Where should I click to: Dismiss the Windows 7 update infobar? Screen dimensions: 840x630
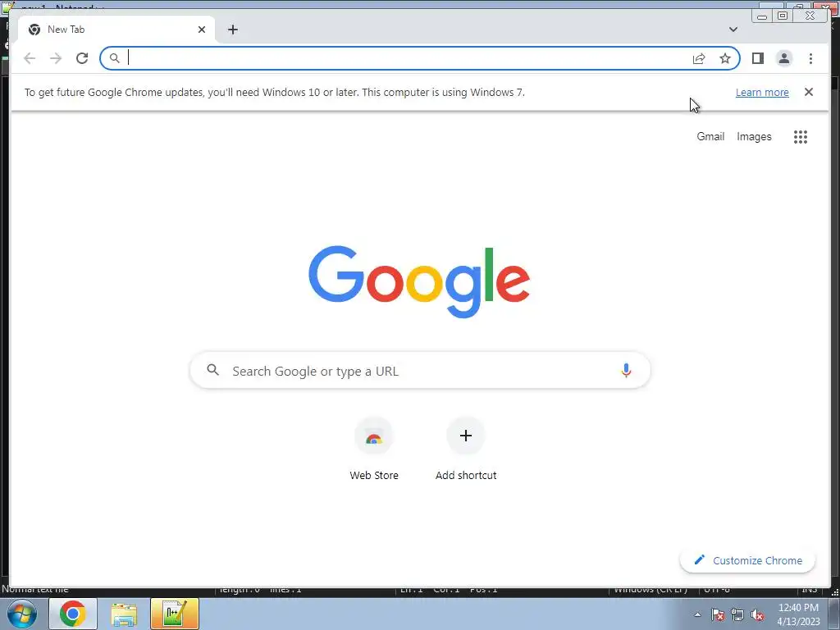coord(808,92)
